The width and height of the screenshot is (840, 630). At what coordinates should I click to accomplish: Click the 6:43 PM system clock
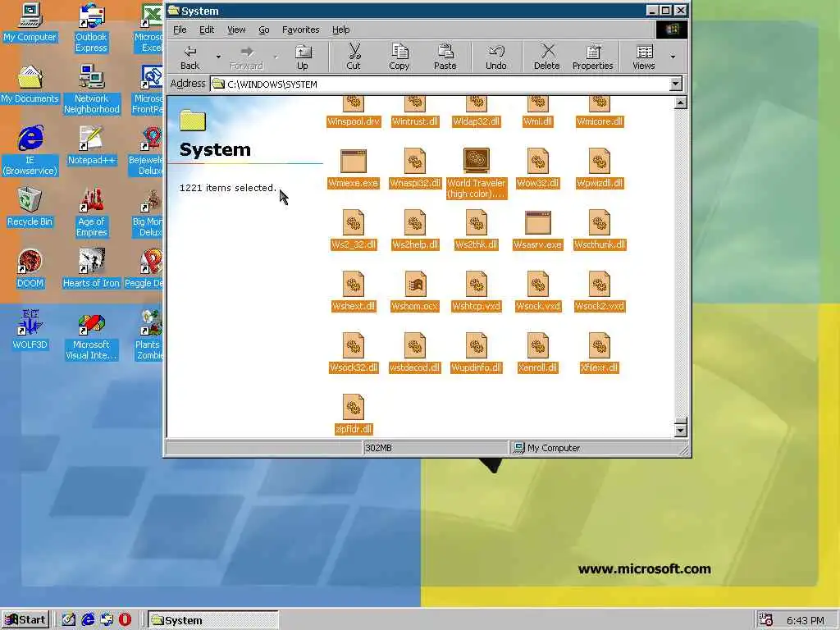(806, 620)
